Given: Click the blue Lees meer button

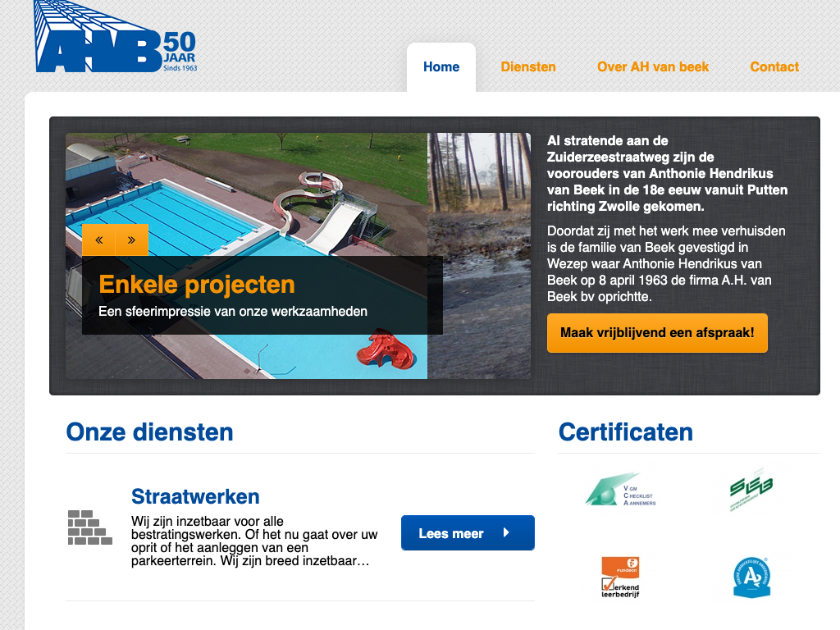Looking at the screenshot, I should pos(468,533).
